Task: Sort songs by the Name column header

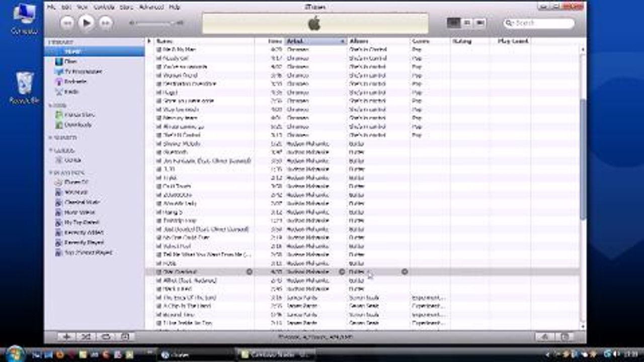Action: coord(204,41)
